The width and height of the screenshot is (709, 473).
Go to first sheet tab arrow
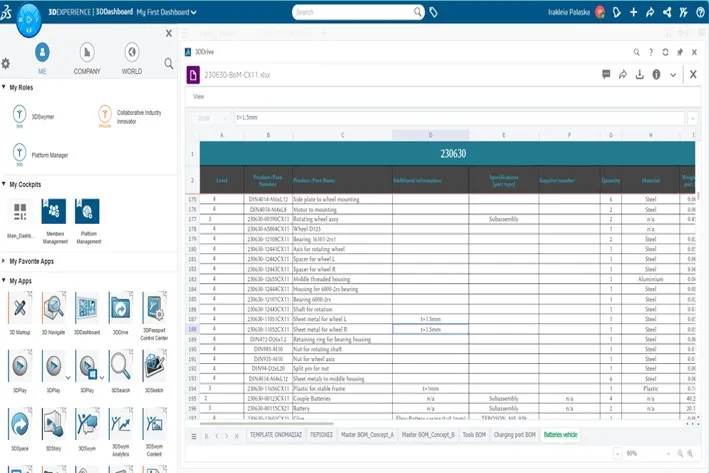coord(207,436)
